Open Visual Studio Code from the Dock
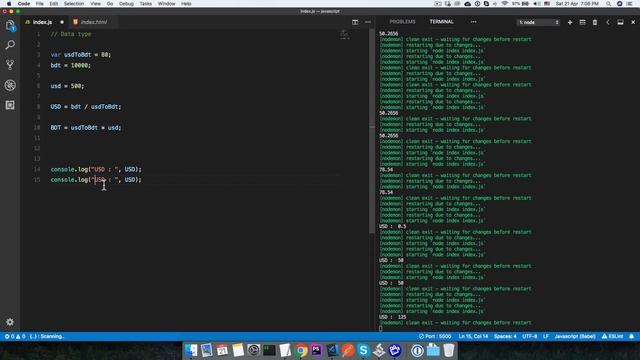This screenshot has width=640, height=360. pos(332,350)
